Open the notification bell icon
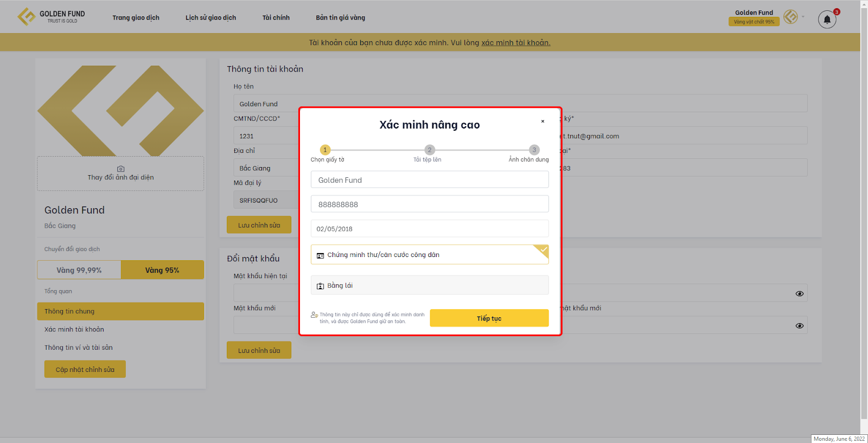868x443 pixels. pyautogui.click(x=827, y=20)
